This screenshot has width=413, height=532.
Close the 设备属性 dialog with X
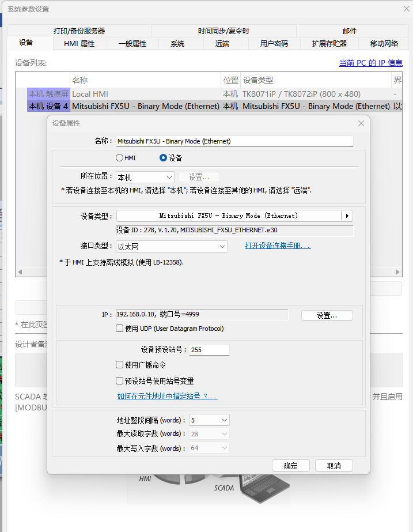tap(361, 123)
